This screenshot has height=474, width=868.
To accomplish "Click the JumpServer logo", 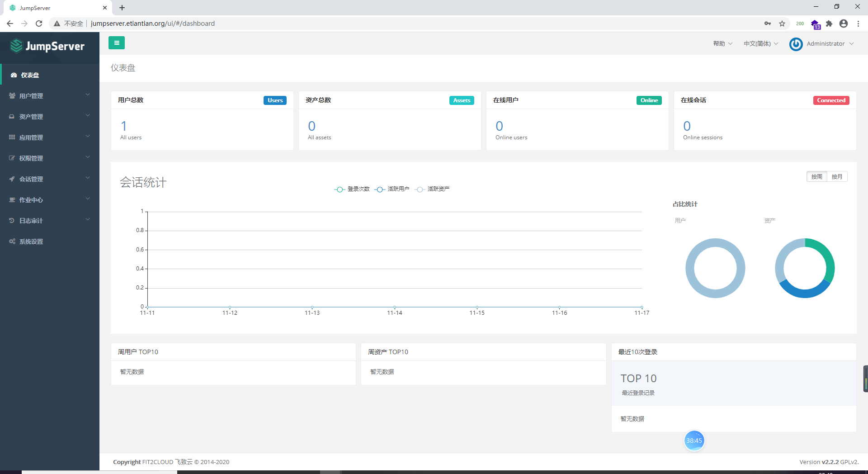I will (x=47, y=46).
